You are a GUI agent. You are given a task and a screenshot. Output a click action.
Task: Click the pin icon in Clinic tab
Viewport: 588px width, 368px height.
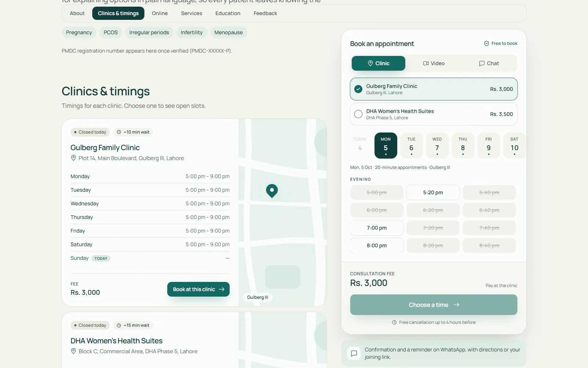point(370,63)
